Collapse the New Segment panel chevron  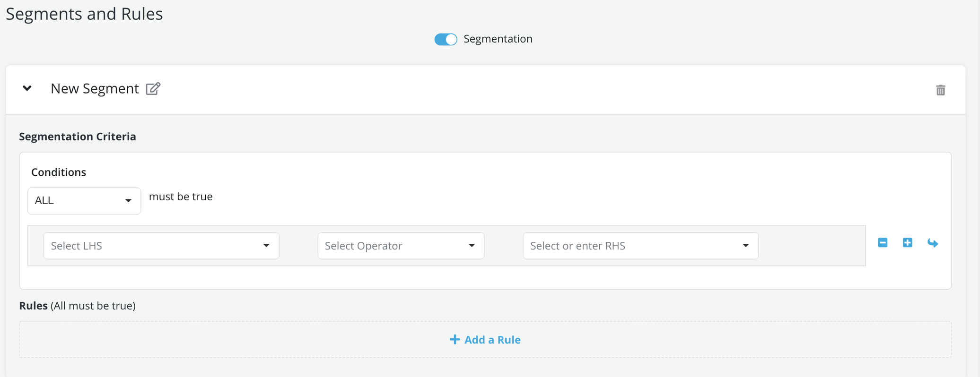coord(27,88)
